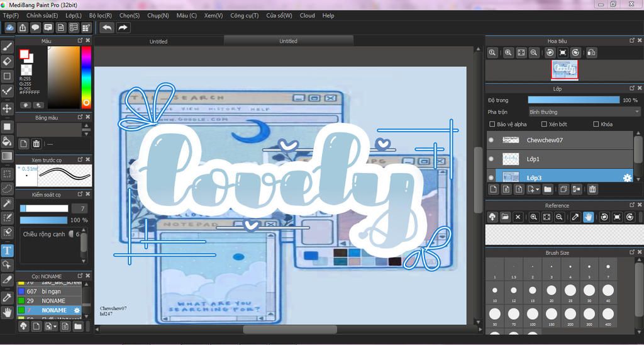This screenshot has width=644, height=345.
Task: Click the brush size value field showing 7
Action: click(79, 208)
